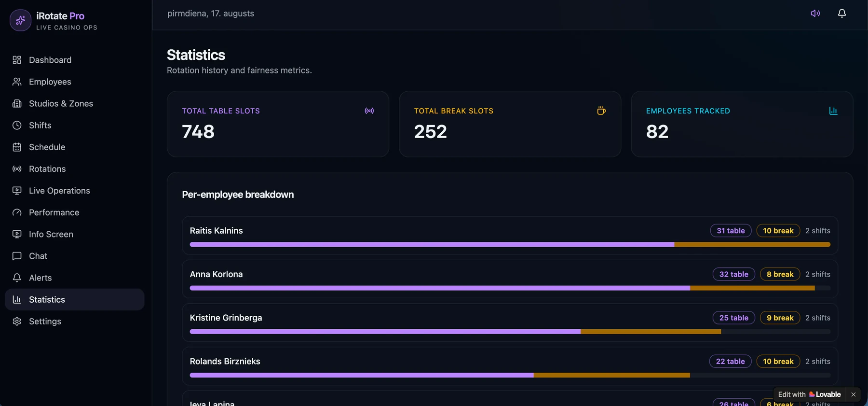Select the Rolands Birznieks row

pyautogui.click(x=510, y=366)
